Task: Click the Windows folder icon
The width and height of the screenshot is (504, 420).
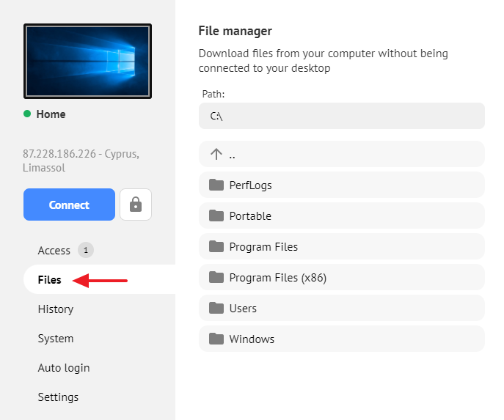Action: coord(216,339)
